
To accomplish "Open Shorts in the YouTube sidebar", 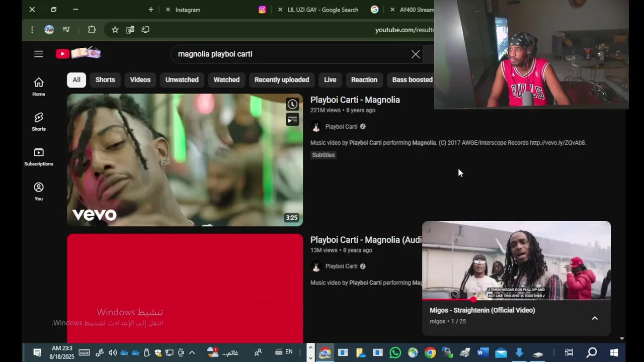I will point(39,122).
